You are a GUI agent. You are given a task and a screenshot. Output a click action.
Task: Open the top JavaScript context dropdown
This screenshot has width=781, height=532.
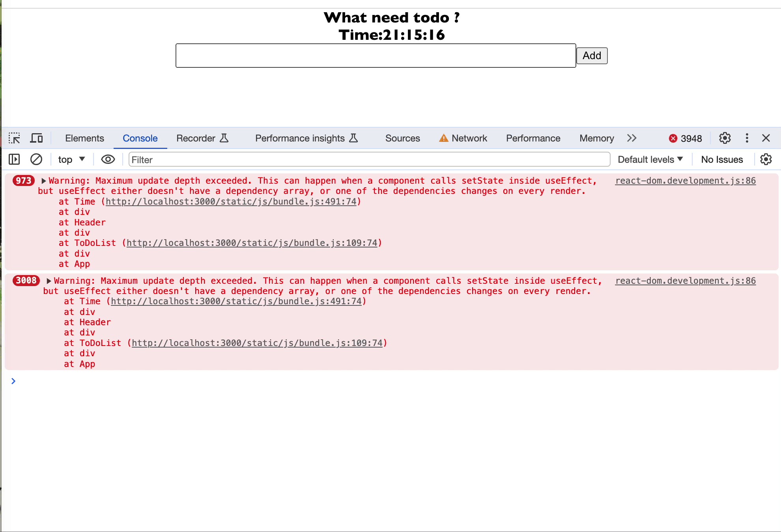71,160
